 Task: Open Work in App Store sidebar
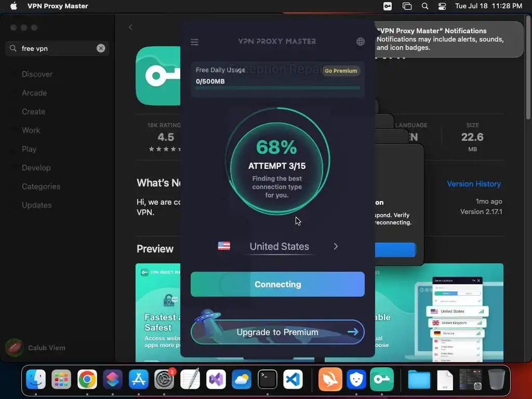31,130
